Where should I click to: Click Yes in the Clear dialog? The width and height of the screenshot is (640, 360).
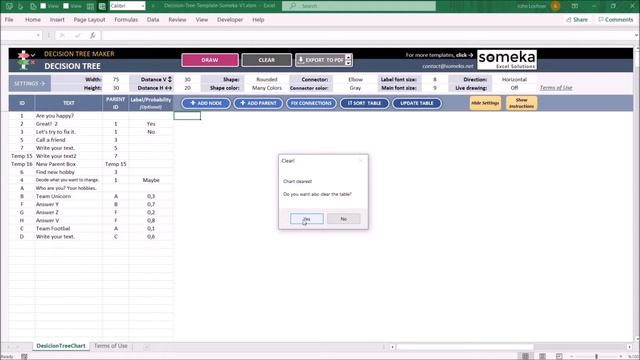coord(307,219)
